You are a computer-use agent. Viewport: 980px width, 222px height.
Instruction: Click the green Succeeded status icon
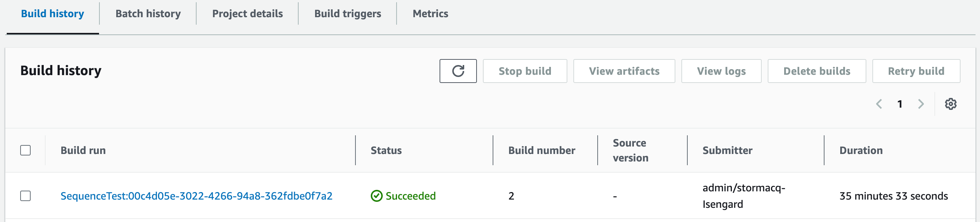(x=376, y=196)
